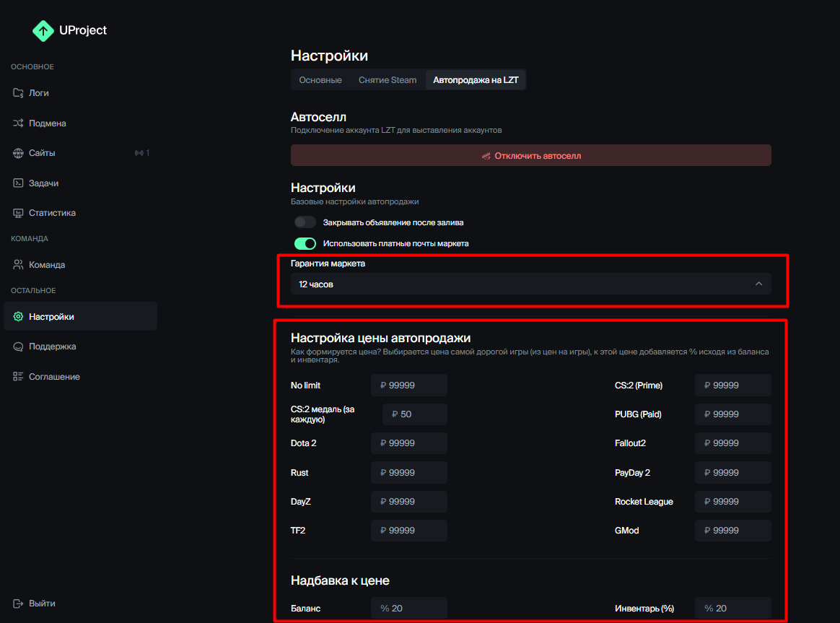Disable Использовать платные почты маркета toggle

305,243
